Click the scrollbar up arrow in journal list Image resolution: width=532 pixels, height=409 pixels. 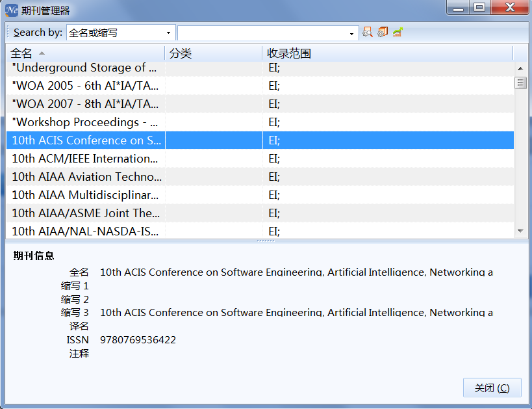tap(520, 69)
